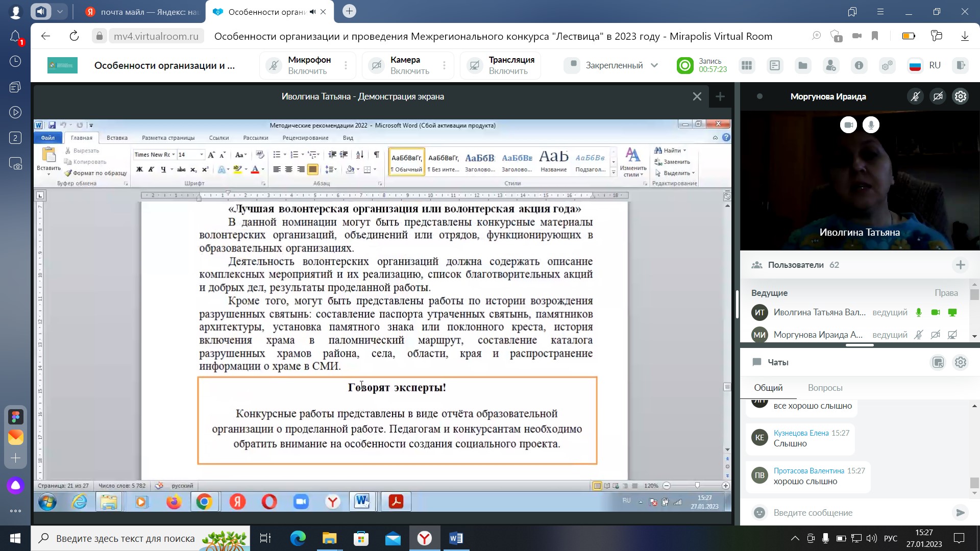Open the font color dropdown arrow
Screen dimensions: 980x551
[x=263, y=169]
